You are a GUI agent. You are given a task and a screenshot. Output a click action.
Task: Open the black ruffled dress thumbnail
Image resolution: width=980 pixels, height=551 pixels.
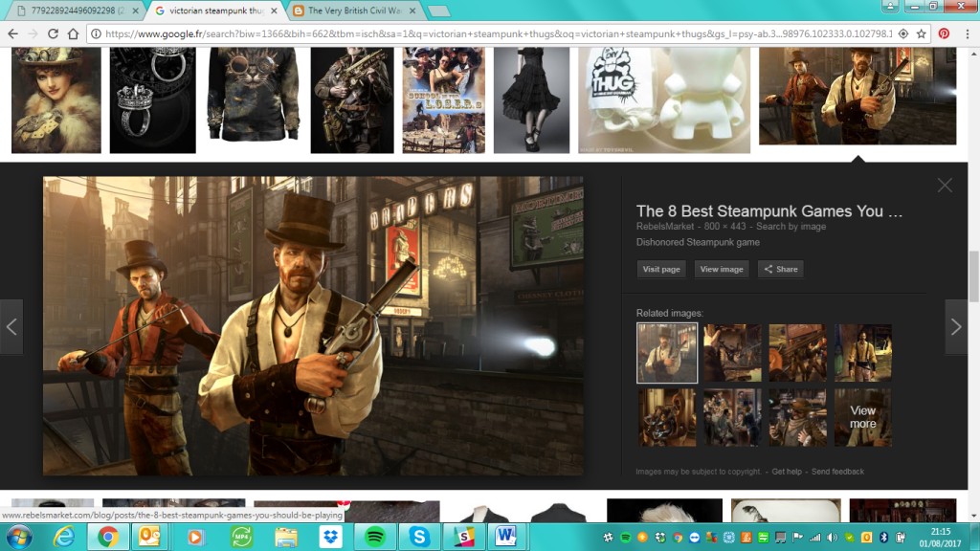point(532,99)
